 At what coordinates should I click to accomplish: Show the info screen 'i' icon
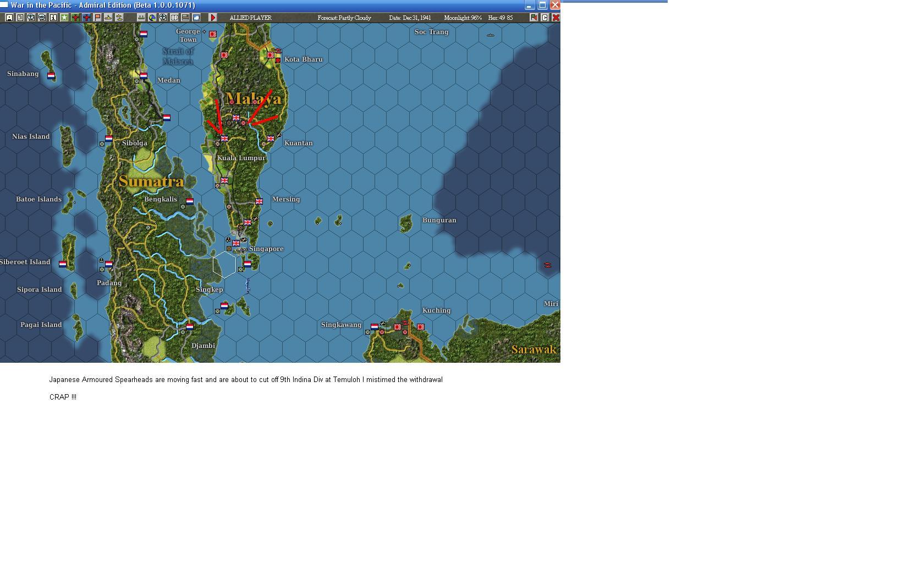(x=53, y=18)
